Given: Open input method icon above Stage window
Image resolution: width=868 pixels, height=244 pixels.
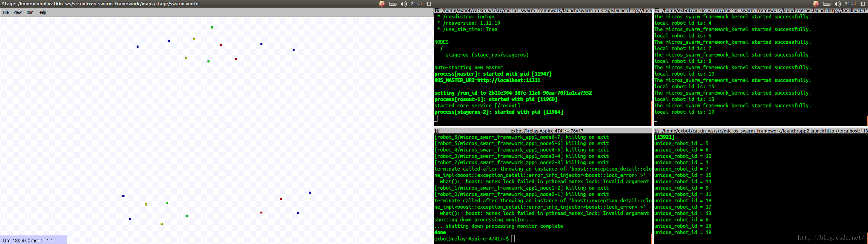Looking at the screenshot, I should click(x=382, y=4).
